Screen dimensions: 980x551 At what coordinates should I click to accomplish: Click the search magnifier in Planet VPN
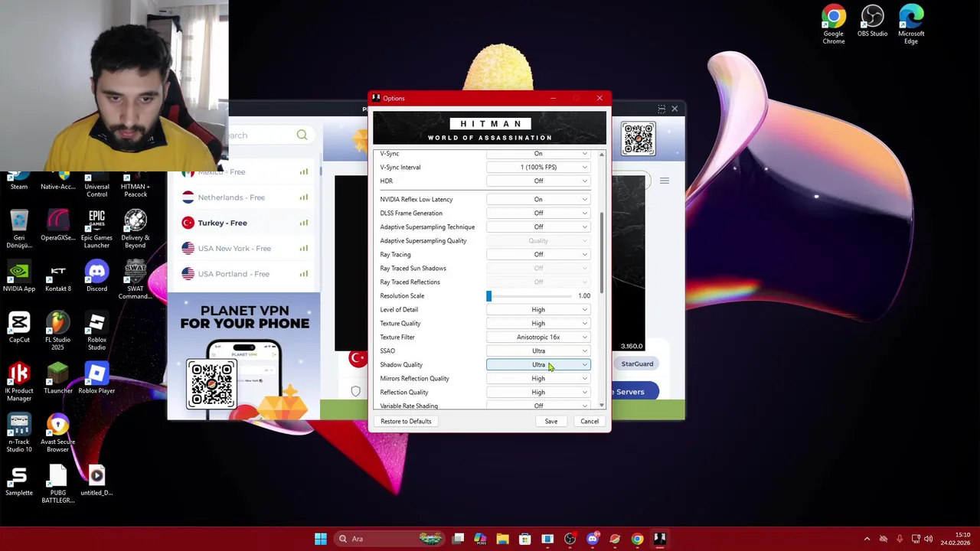click(x=302, y=135)
